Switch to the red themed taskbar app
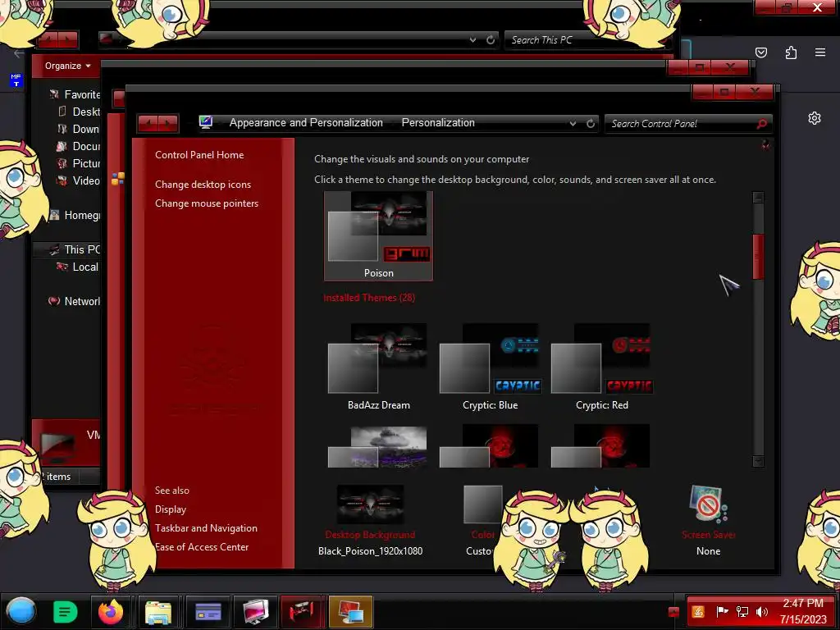This screenshot has height=630, width=840. [x=303, y=612]
